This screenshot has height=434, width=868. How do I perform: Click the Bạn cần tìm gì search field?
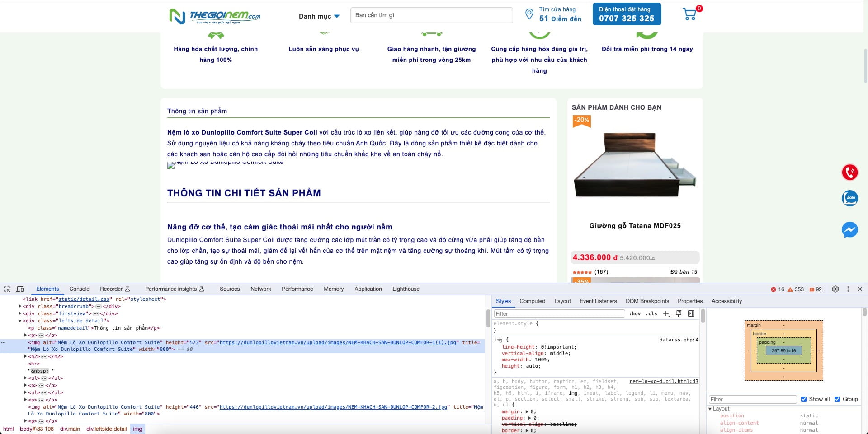pos(431,15)
